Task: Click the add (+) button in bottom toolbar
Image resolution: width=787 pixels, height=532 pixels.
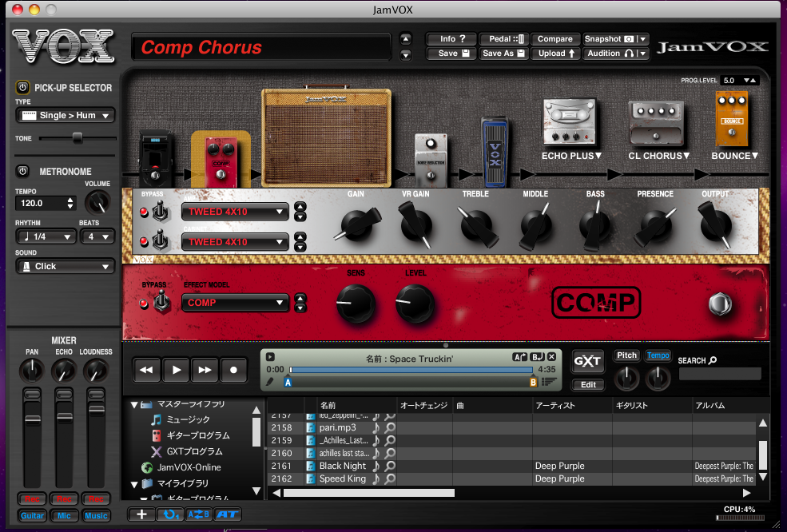Action: tap(141, 514)
